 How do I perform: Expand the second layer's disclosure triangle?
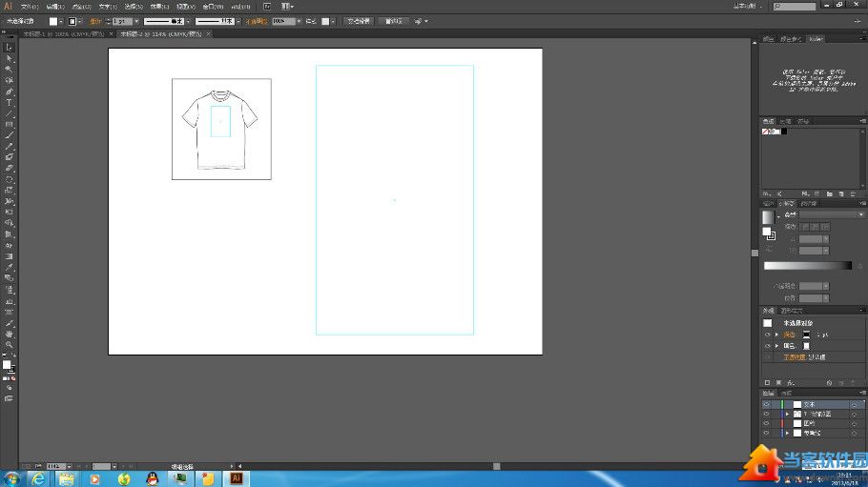(787, 414)
